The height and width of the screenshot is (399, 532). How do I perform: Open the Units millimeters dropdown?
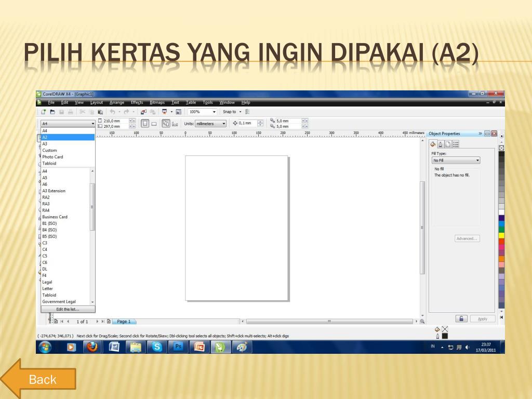(210, 124)
